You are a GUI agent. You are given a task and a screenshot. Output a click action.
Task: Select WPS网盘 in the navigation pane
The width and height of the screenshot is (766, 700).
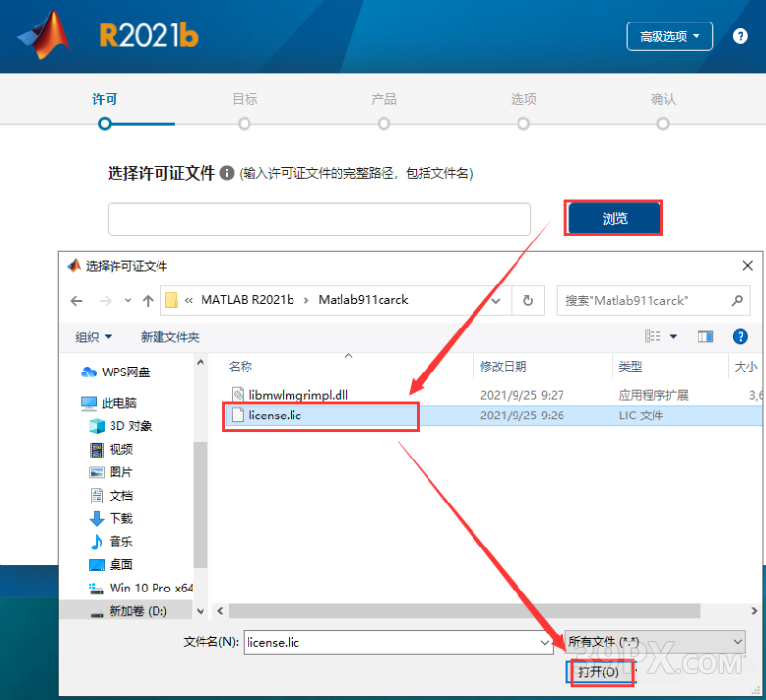(x=115, y=372)
